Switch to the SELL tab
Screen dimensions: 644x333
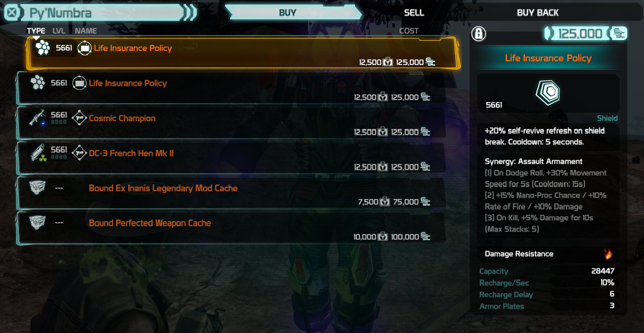coord(414,13)
